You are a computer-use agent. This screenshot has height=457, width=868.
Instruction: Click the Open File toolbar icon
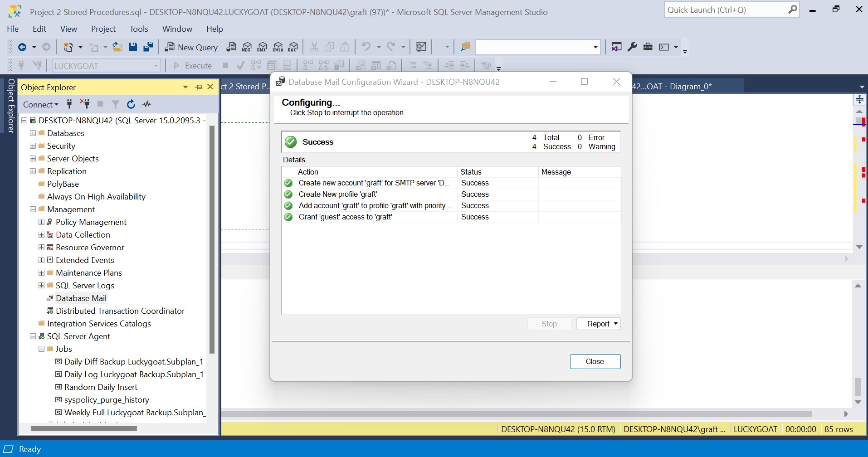tap(117, 47)
